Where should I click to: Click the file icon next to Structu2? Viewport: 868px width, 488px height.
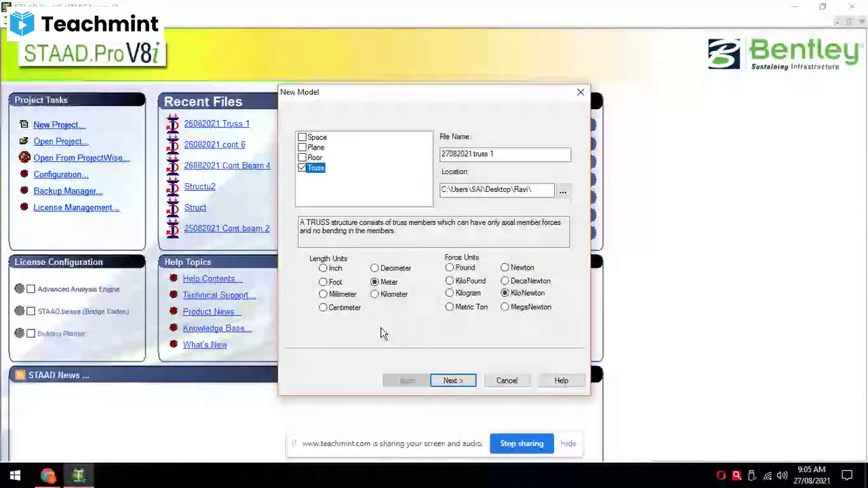coord(172,186)
